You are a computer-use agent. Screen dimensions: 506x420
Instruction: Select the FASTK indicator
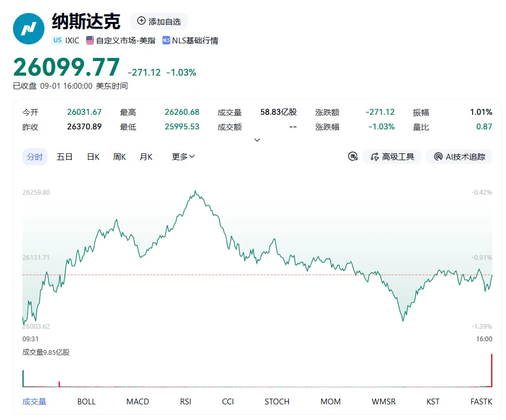[x=481, y=401]
